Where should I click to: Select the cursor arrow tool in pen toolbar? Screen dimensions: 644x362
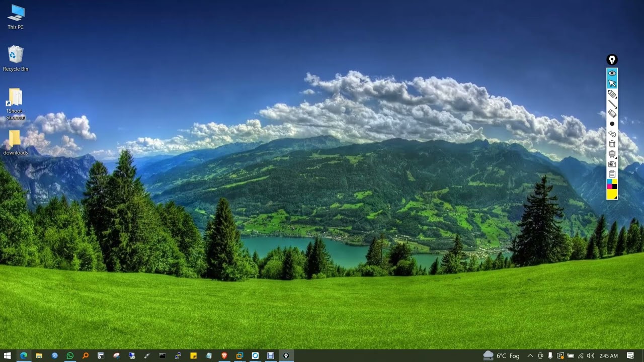[612, 83]
